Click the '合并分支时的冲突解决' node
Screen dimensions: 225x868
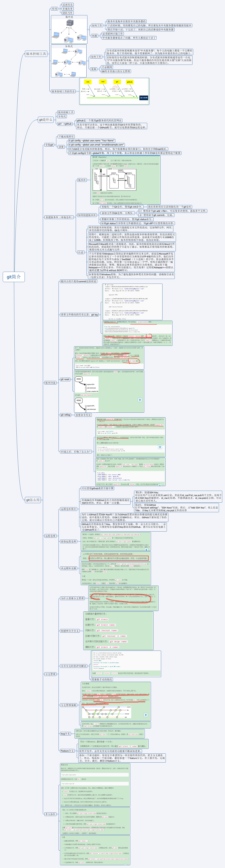74,666
